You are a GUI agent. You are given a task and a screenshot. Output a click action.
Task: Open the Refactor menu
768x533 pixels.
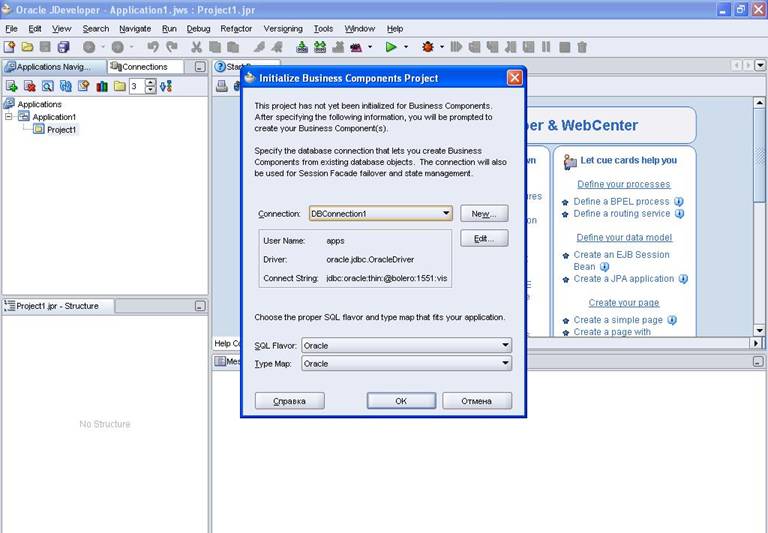(x=236, y=28)
